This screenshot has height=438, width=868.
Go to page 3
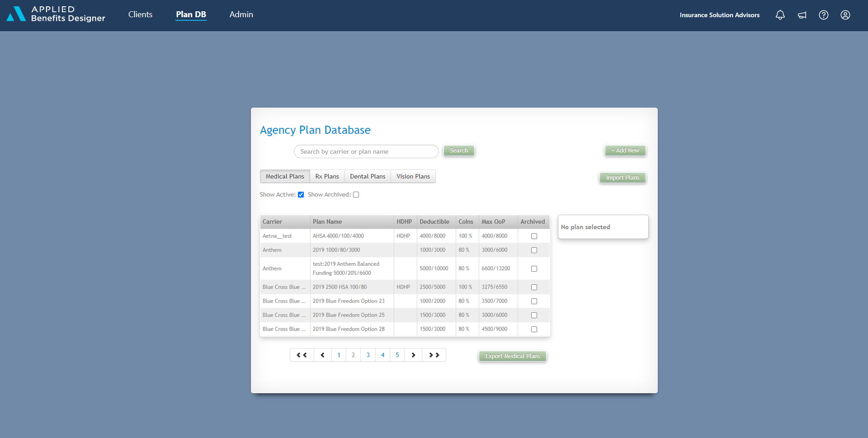tap(368, 355)
